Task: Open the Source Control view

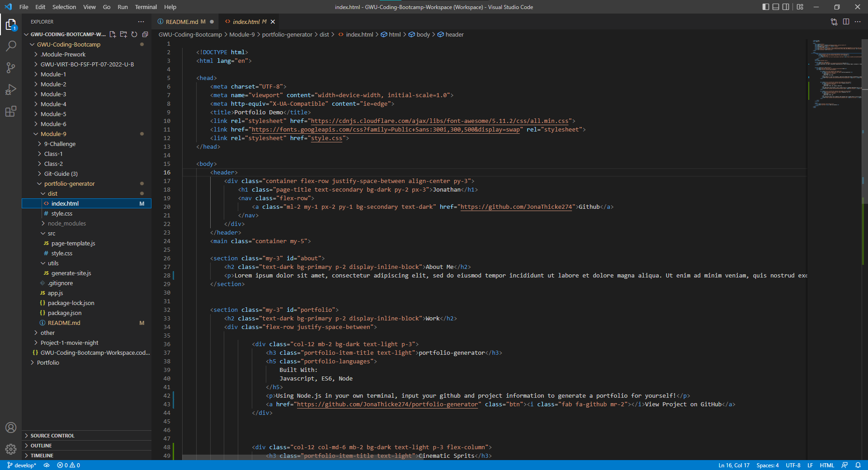Action: click(x=11, y=68)
